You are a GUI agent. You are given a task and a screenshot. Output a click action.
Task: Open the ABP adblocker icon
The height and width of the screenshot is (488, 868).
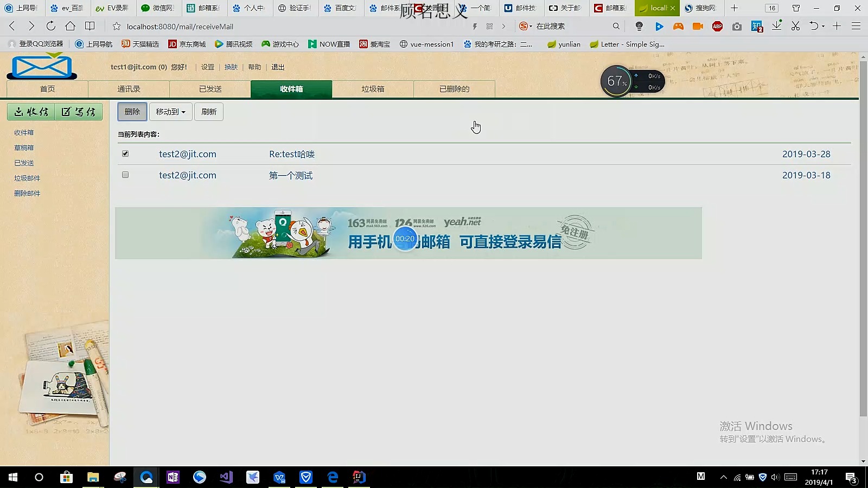[x=717, y=25]
